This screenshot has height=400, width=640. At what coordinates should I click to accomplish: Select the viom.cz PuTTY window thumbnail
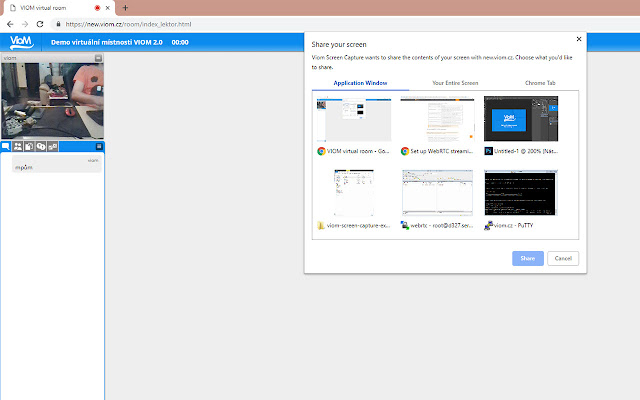point(521,193)
